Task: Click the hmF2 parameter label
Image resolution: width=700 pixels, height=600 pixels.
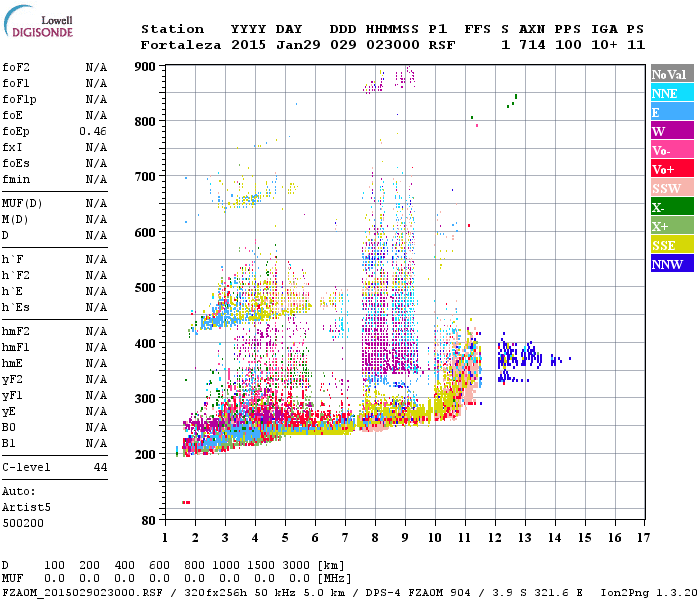Action: coord(16,331)
